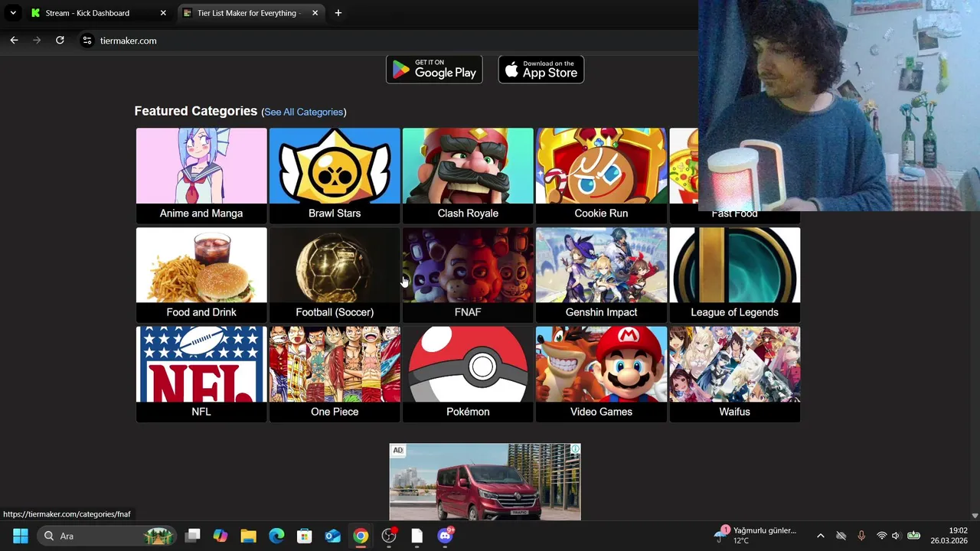
Task: Open Wi-Fi network settings from tray
Action: [x=881, y=536]
